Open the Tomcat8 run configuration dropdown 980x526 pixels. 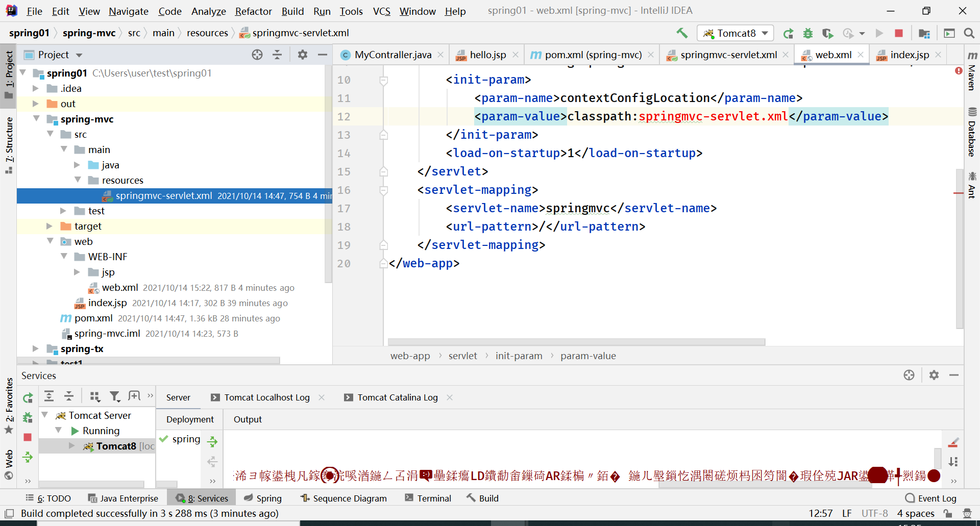(x=736, y=33)
